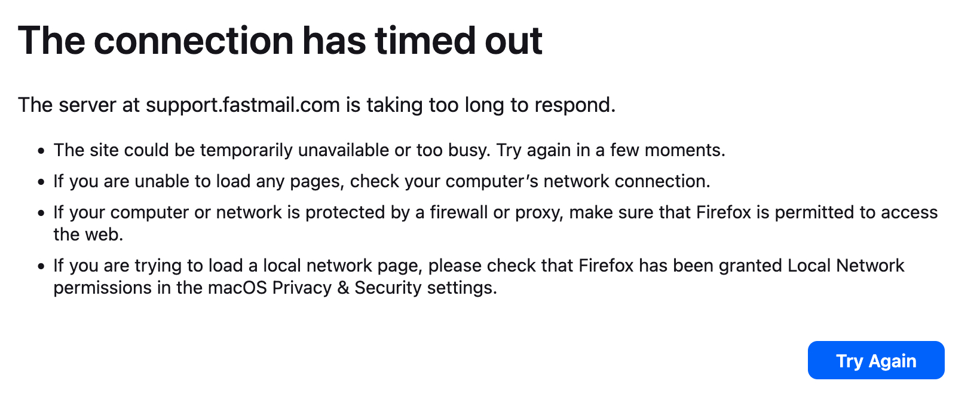Click the wrapped line "the web."
The height and width of the screenshot is (408, 980).
pos(88,235)
